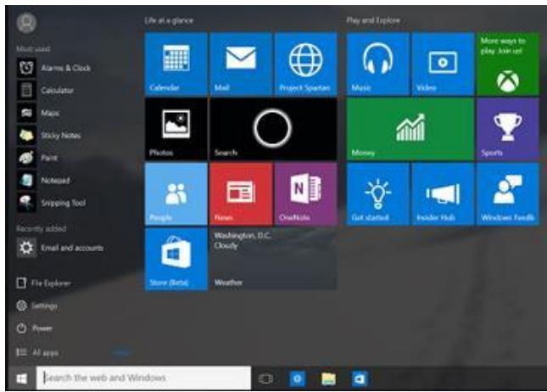Image resolution: width=547 pixels, height=392 pixels.
Task: Click the Life at a glance group header
Action: 169,20
